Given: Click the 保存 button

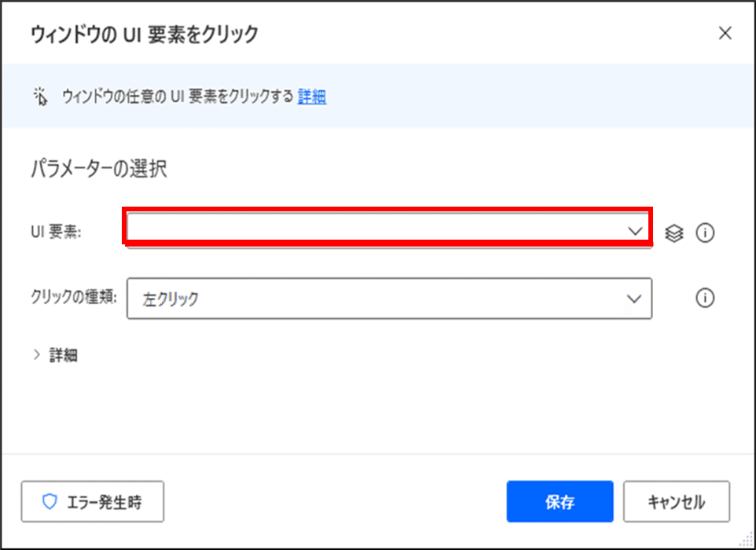Looking at the screenshot, I should (x=560, y=501).
